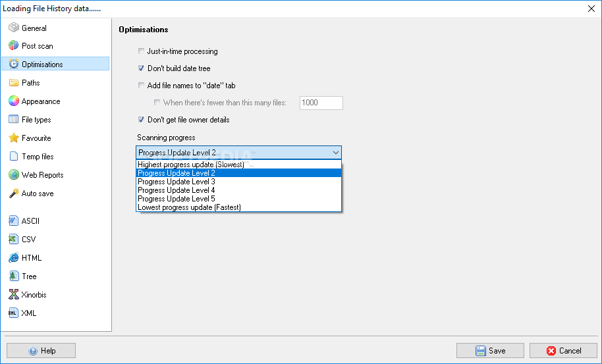Choose Highest progress update (Slowest)
The height and width of the screenshot is (364, 602).
click(239, 165)
